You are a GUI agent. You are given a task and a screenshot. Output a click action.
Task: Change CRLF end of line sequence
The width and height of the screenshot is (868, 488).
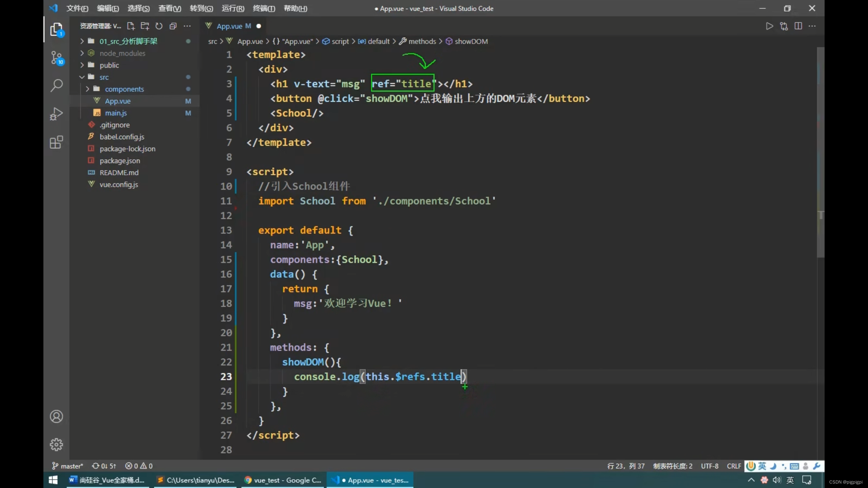click(734, 466)
